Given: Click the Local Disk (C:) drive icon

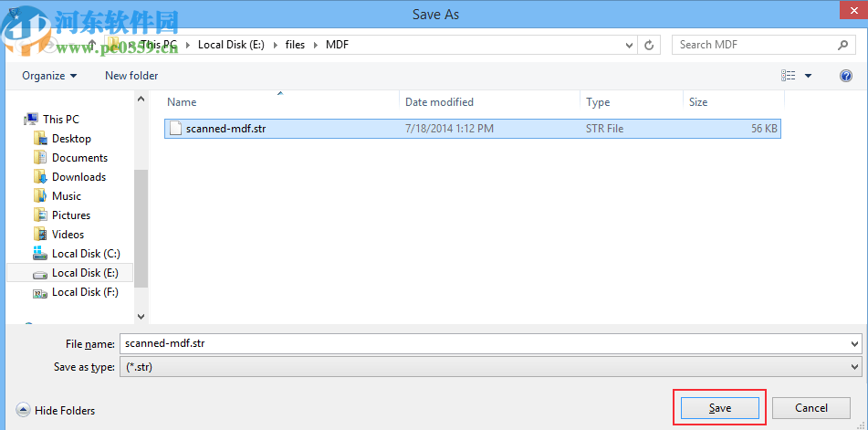Looking at the screenshot, I should [40, 254].
